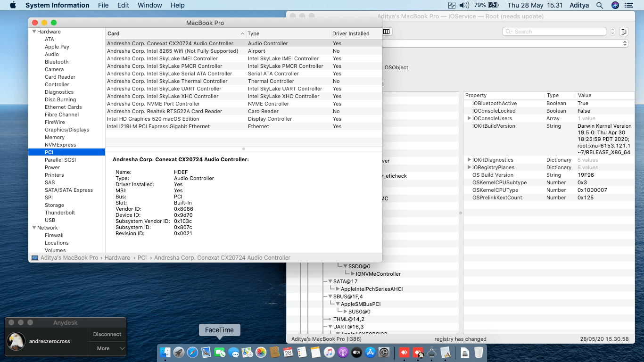
Task: Click the column view button in IORegistryExplorer
Action: point(387,32)
